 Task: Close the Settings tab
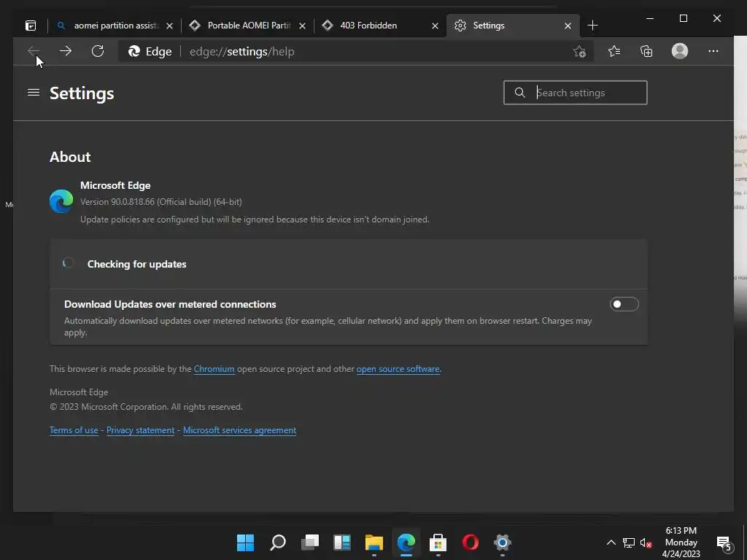568,26
